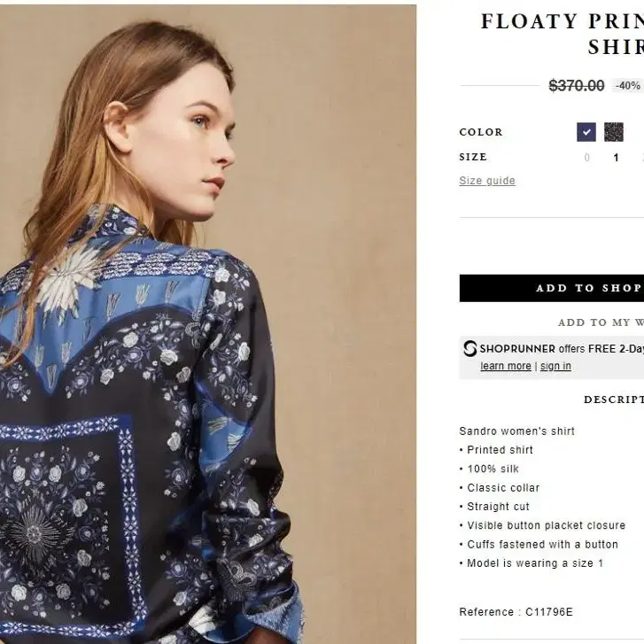The width and height of the screenshot is (644, 644).
Task: Add item to my wishlist
Action: [x=601, y=322]
